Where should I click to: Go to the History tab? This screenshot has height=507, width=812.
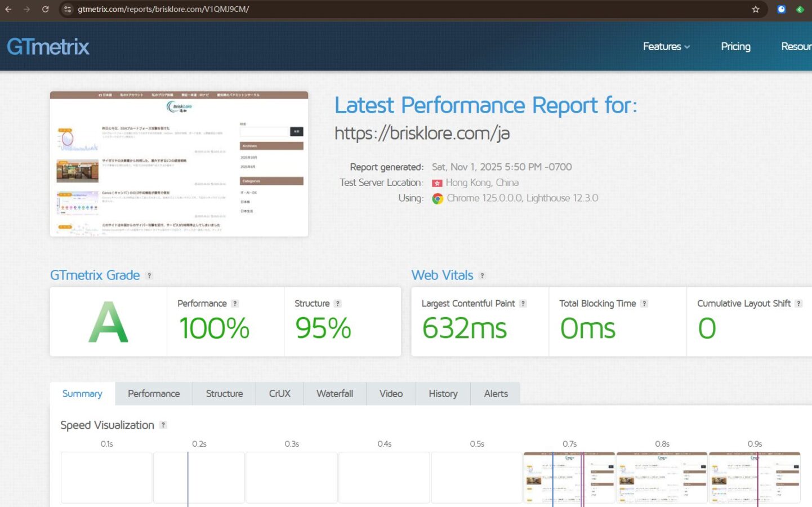tap(443, 394)
